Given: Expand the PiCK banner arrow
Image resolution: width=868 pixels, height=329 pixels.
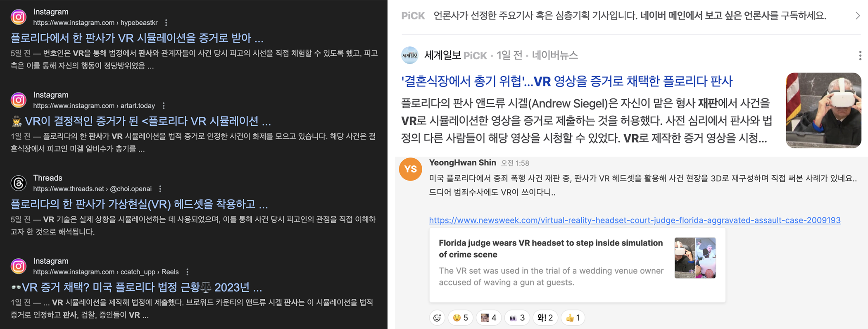Looking at the screenshot, I should [858, 16].
